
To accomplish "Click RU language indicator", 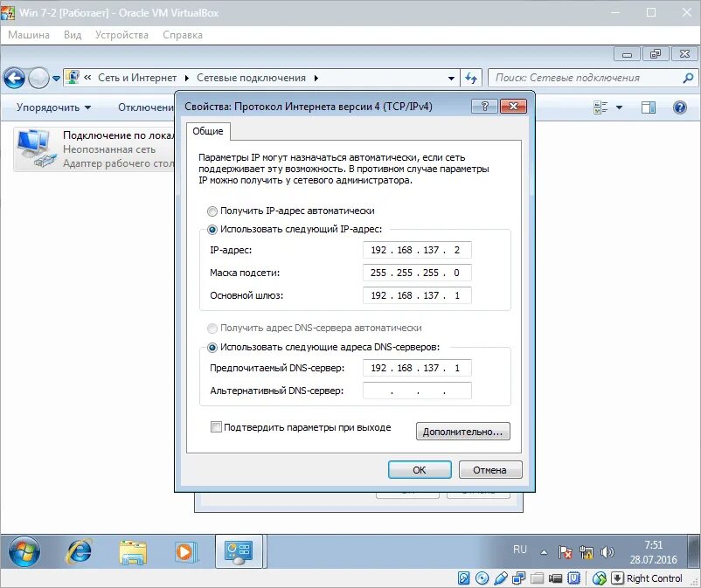I will 519,550.
